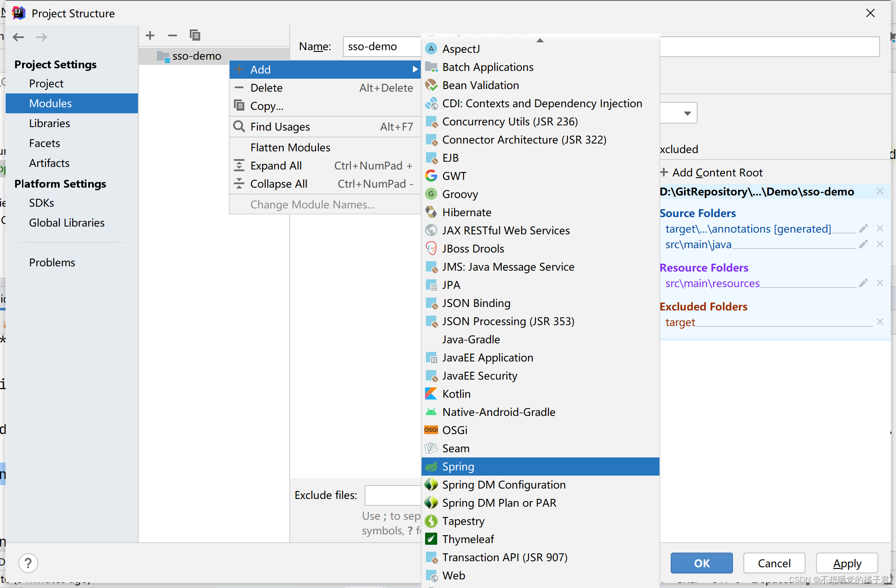Choose Hibernate in the add framework list
Image resolution: width=896 pixels, height=588 pixels.
click(x=467, y=212)
